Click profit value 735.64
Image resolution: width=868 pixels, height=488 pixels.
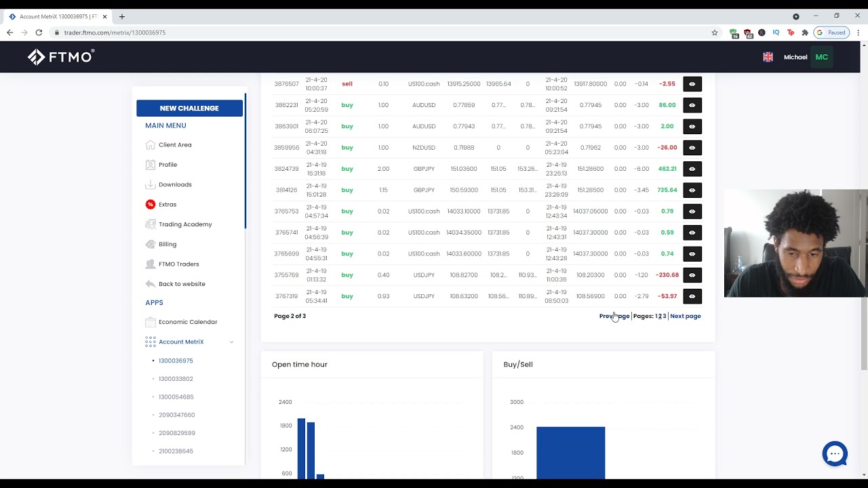point(667,190)
